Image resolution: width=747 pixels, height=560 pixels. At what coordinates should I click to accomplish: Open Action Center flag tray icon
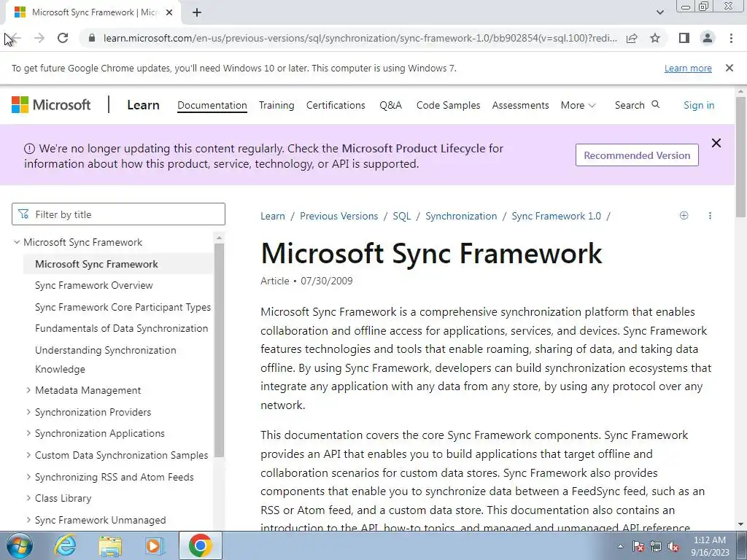[638, 547]
